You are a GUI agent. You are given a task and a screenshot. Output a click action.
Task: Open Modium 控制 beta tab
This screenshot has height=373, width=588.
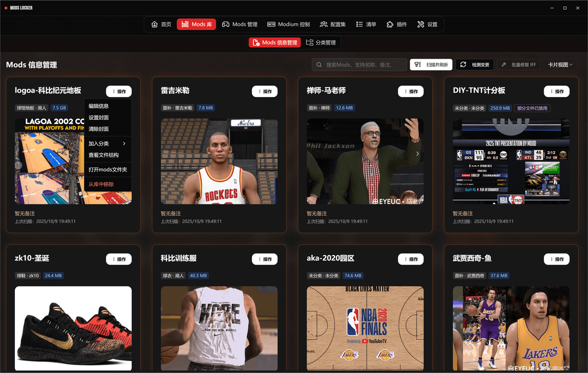288,24
